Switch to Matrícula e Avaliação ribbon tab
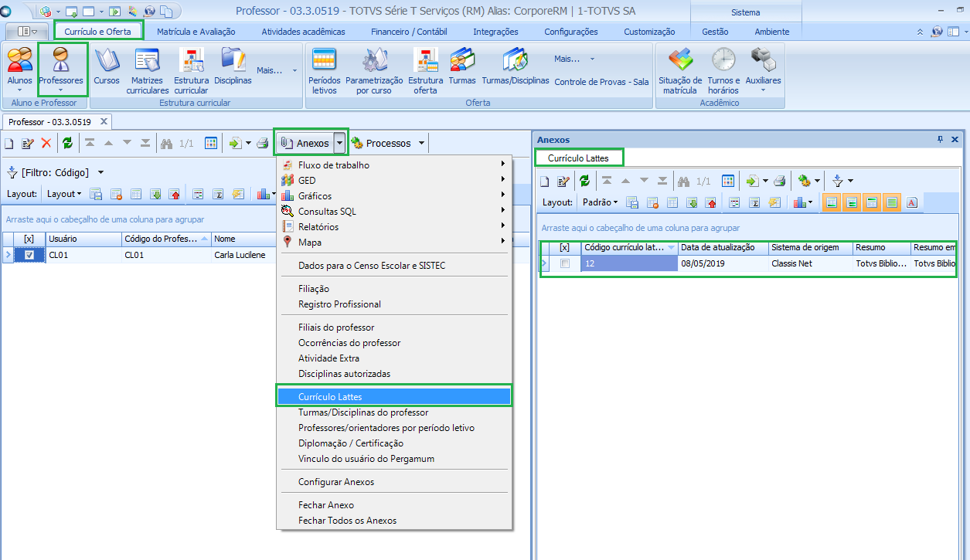This screenshot has width=970, height=560. coord(196,32)
